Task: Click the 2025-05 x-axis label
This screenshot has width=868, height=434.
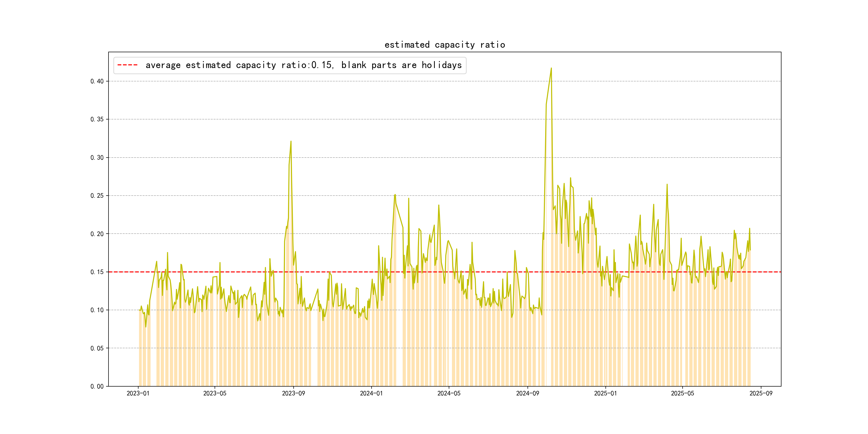Action: tap(682, 393)
